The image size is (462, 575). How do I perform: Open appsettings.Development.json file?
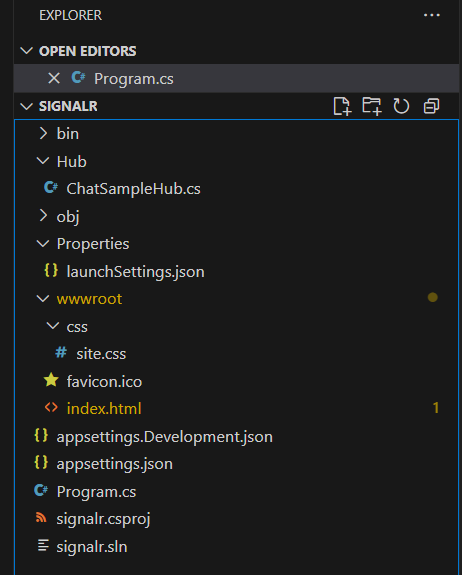165,437
